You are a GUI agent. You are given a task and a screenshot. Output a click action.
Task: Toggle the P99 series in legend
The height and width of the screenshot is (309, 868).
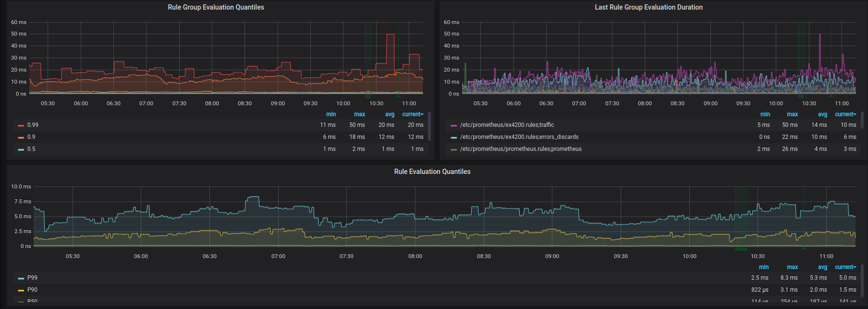coord(32,278)
